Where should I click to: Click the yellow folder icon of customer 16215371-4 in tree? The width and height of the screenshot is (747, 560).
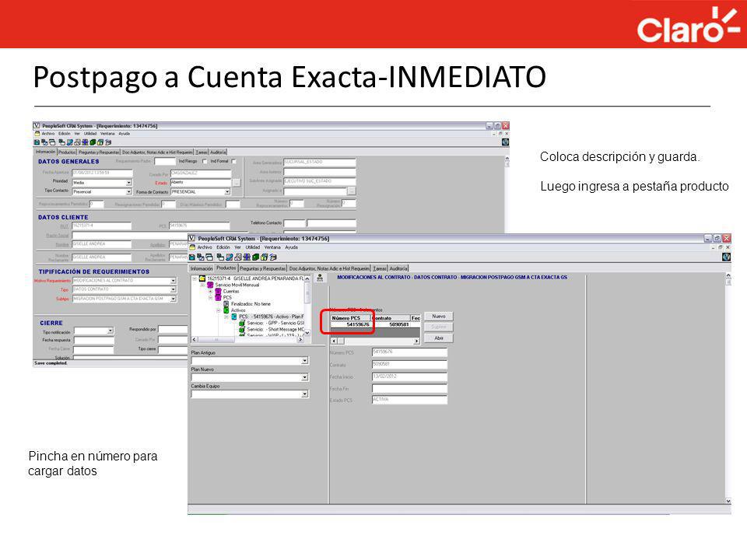coord(202,278)
